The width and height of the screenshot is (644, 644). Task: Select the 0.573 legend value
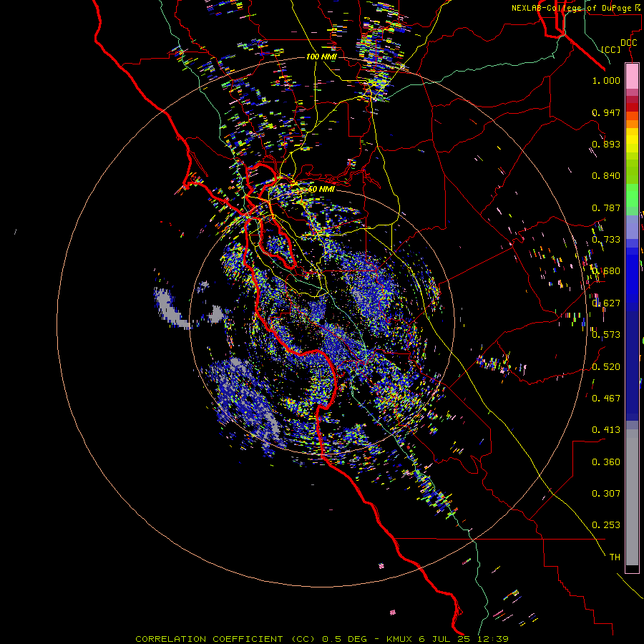pos(606,335)
